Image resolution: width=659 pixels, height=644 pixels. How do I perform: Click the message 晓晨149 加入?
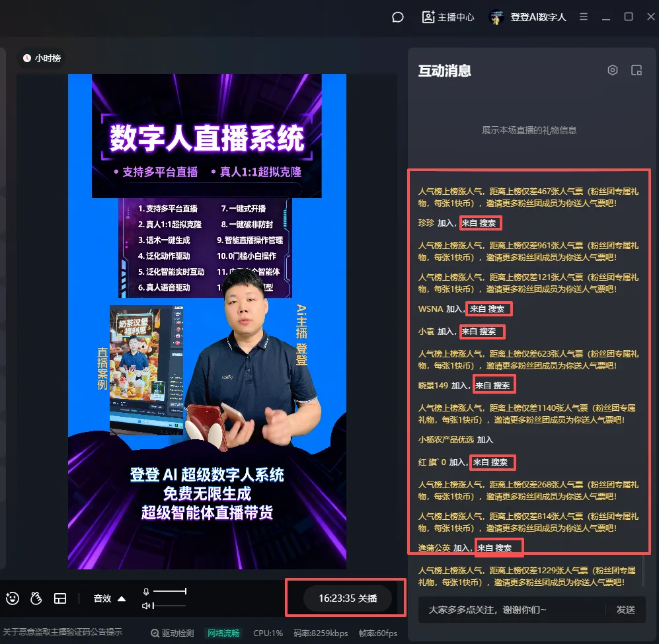[x=464, y=385]
